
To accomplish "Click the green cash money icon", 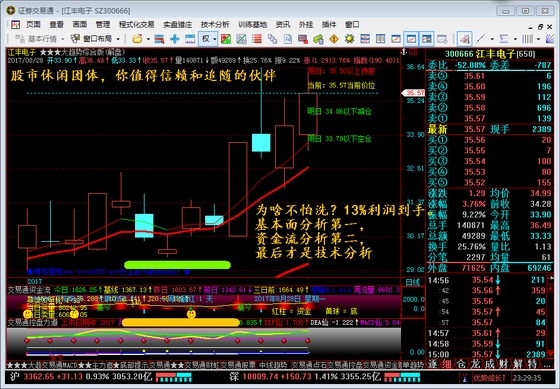I will 318,39.
